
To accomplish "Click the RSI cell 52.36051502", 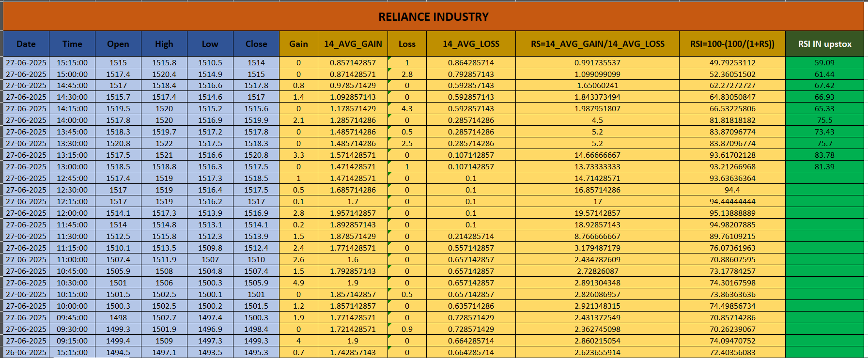I will 732,74.
